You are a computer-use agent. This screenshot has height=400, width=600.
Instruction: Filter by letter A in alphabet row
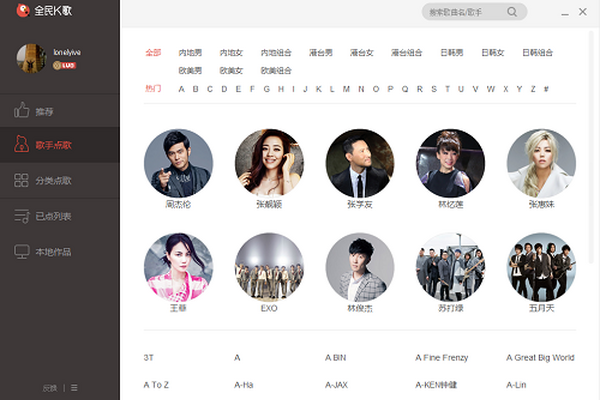click(x=182, y=89)
